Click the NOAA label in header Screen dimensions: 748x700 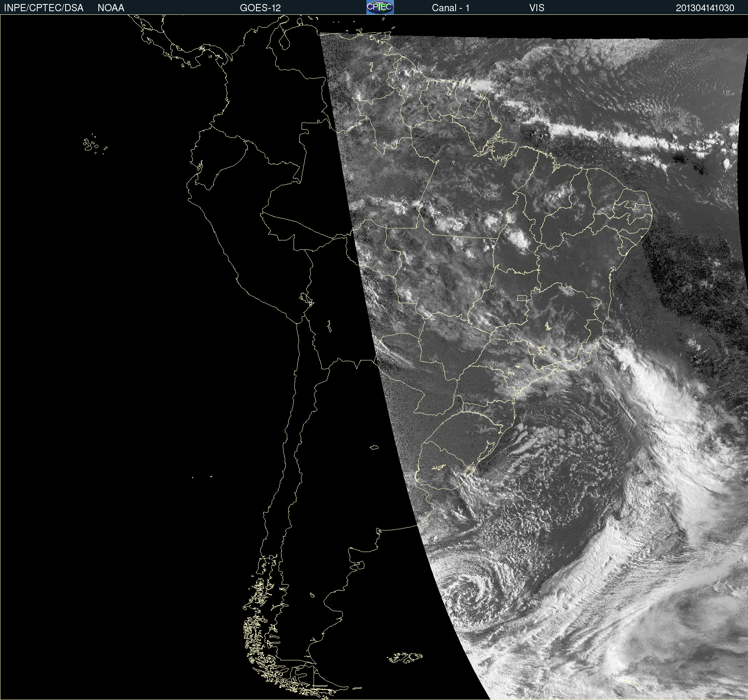[111, 8]
